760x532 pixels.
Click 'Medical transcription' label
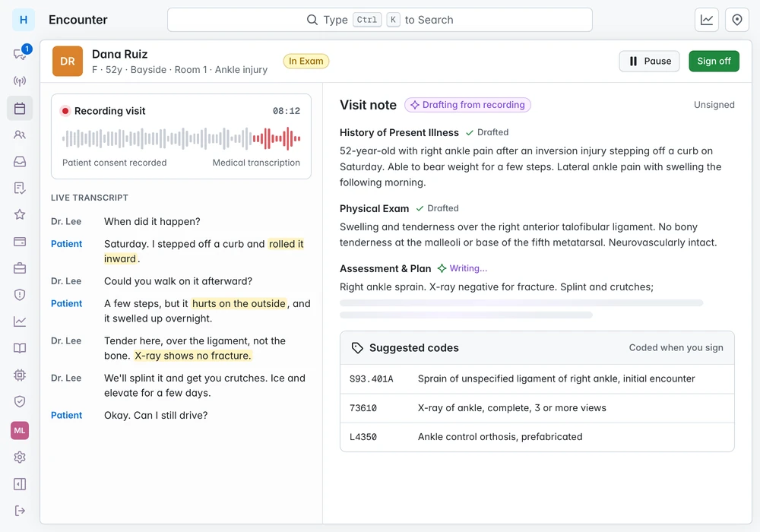pyautogui.click(x=256, y=163)
